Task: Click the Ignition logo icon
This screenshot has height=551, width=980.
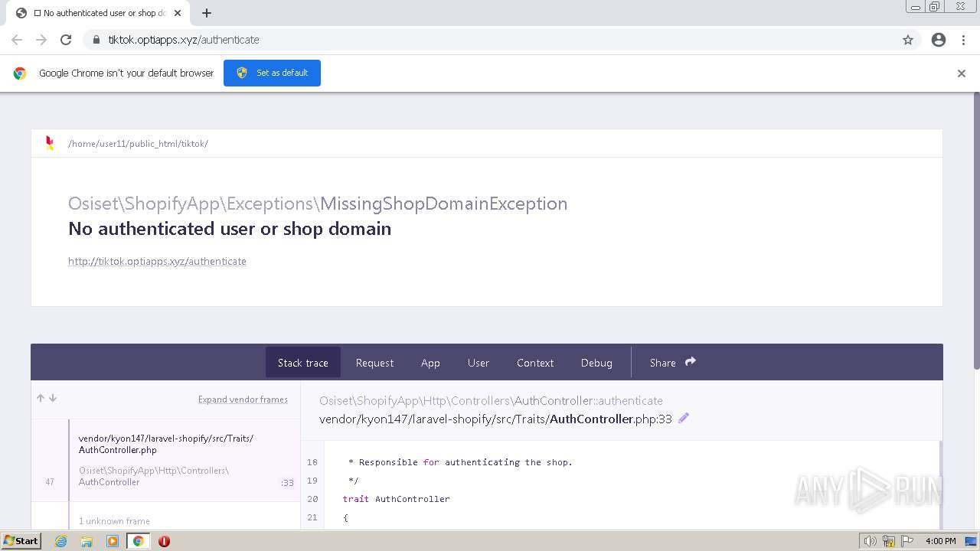Action: tap(50, 143)
